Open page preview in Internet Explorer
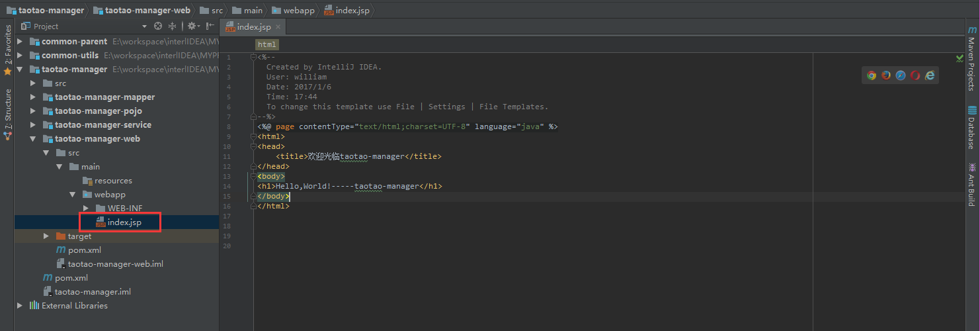Screen dimensions: 980x331 (x=930, y=75)
